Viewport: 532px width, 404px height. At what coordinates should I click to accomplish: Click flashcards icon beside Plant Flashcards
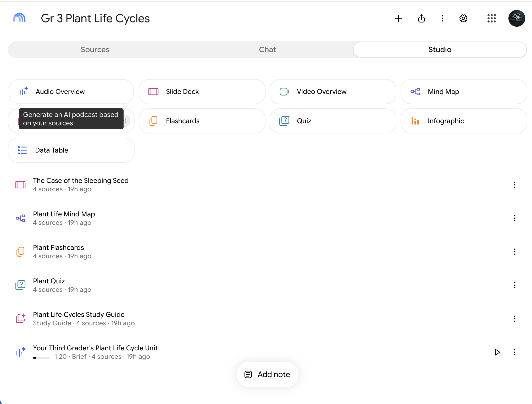(x=20, y=252)
